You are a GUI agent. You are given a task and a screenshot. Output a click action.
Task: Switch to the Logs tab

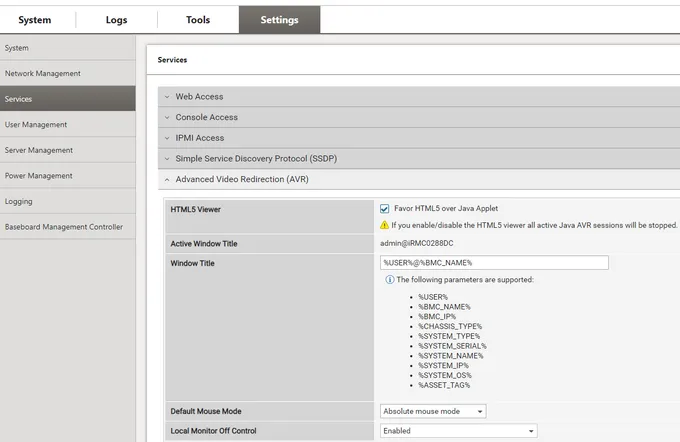116,20
